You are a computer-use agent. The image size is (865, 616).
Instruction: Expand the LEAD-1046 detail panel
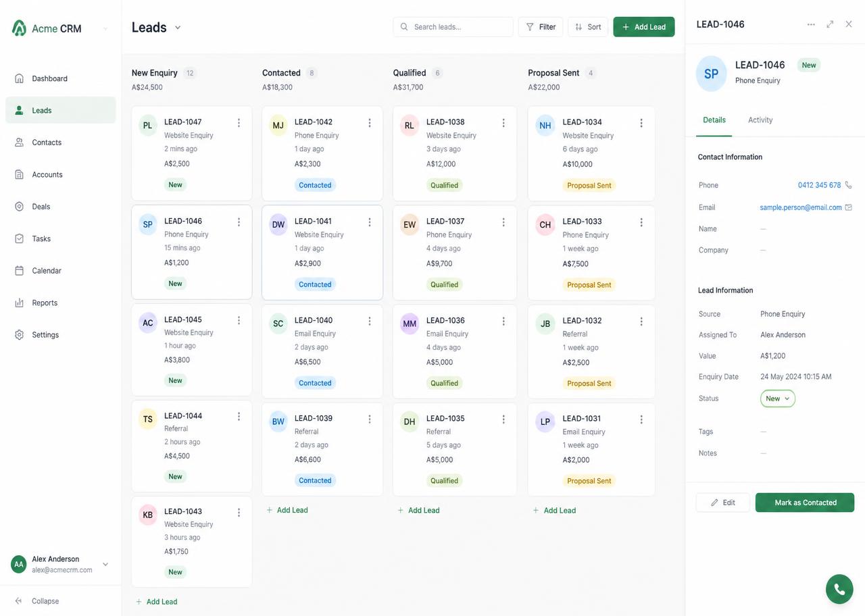pyautogui.click(x=830, y=24)
